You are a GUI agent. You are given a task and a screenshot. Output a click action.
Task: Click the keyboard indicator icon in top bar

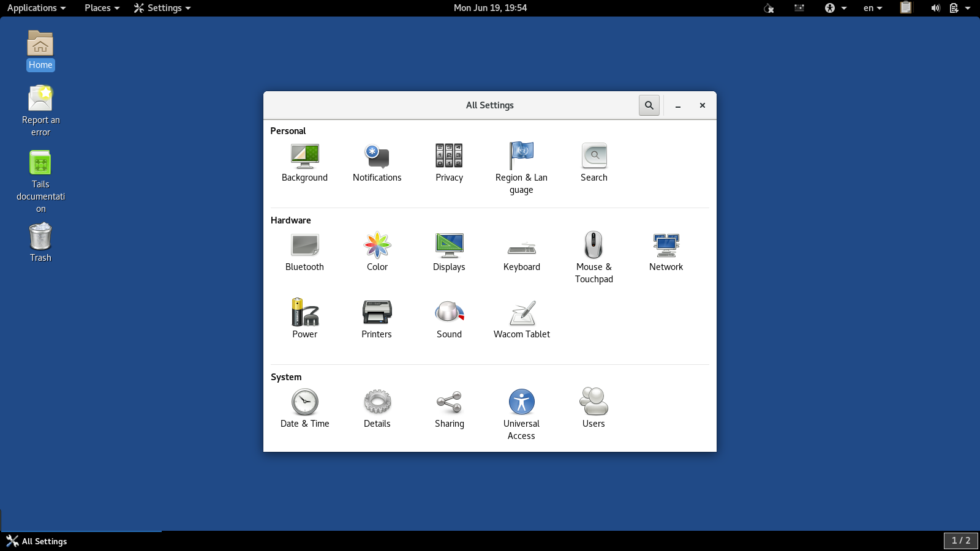pyautogui.click(x=799, y=8)
